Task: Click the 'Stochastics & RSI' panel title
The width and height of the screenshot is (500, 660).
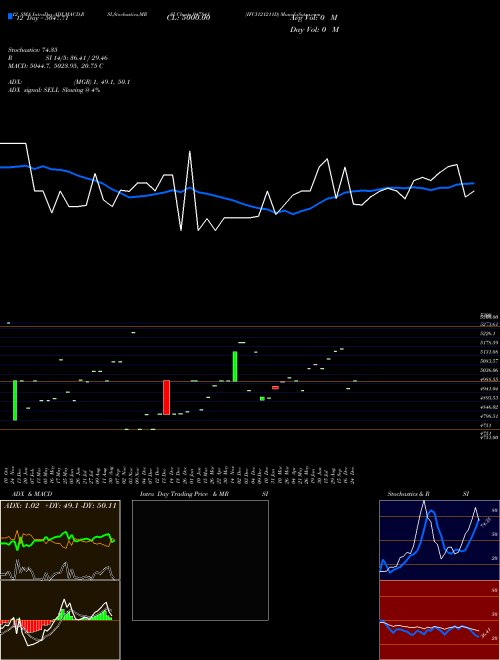Action: (x=428, y=494)
